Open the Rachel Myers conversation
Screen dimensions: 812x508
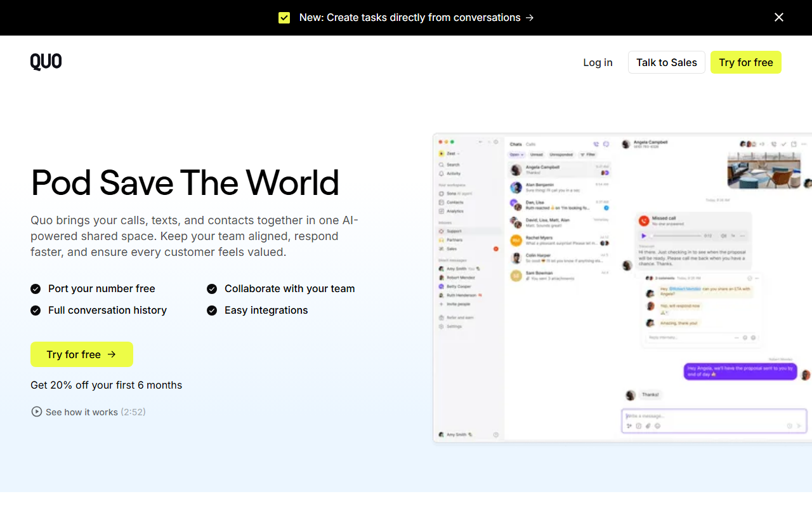click(560, 240)
